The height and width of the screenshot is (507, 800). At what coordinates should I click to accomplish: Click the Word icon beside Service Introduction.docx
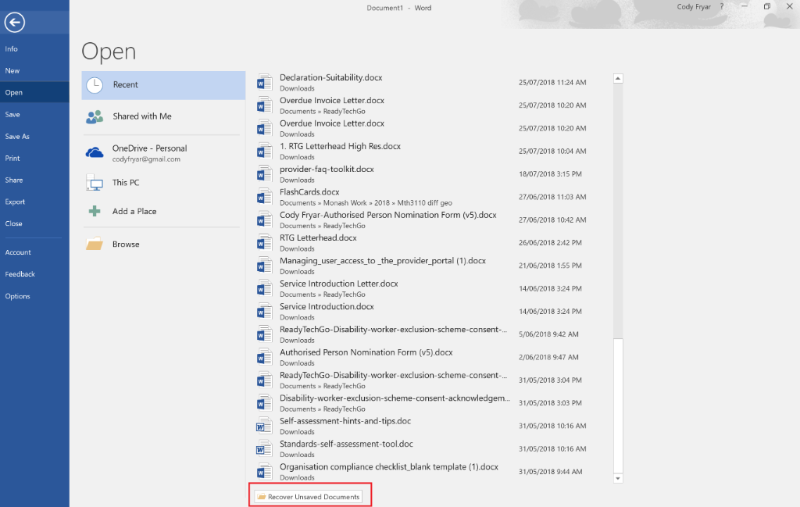tap(264, 312)
